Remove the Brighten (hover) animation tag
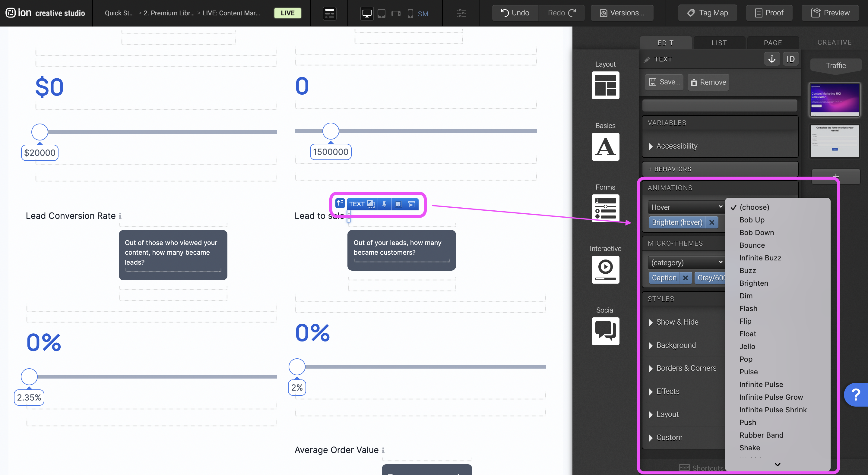This screenshot has width=868, height=475. click(x=712, y=222)
